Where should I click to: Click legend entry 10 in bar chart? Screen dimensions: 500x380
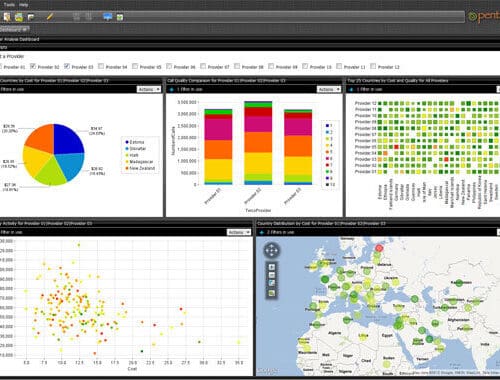coord(330,185)
